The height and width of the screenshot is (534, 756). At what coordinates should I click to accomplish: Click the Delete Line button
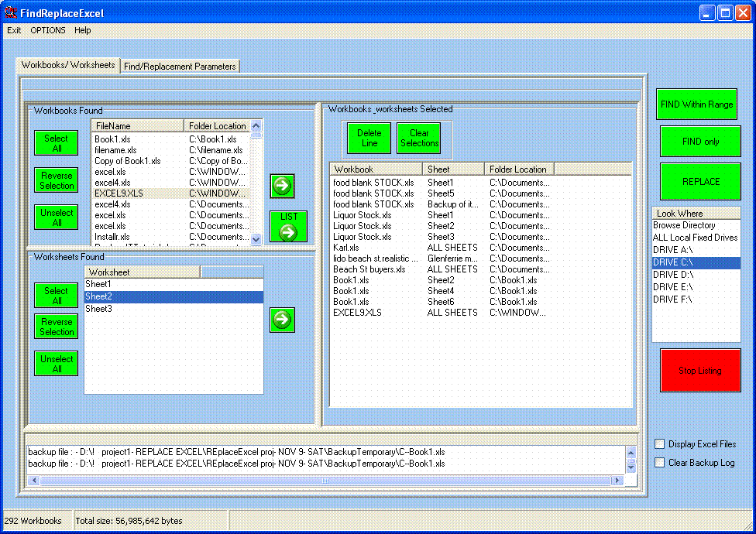click(369, 139)
